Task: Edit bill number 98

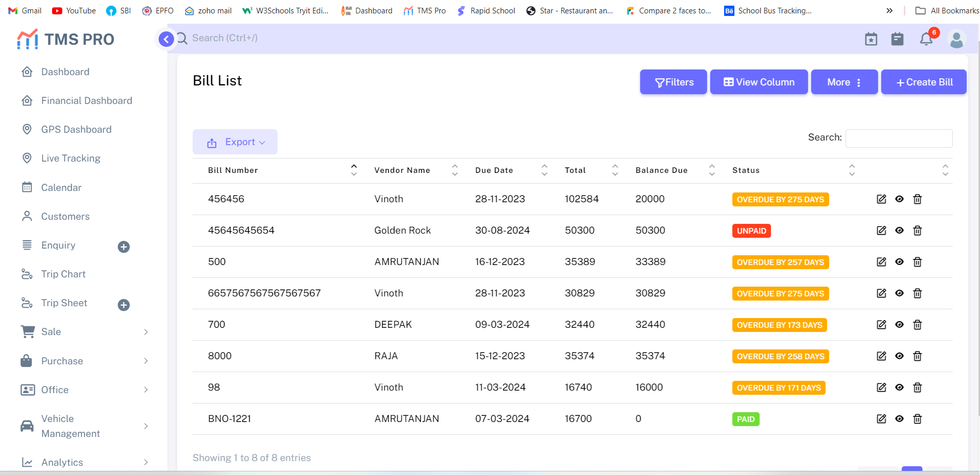Action: click(882, 388)
